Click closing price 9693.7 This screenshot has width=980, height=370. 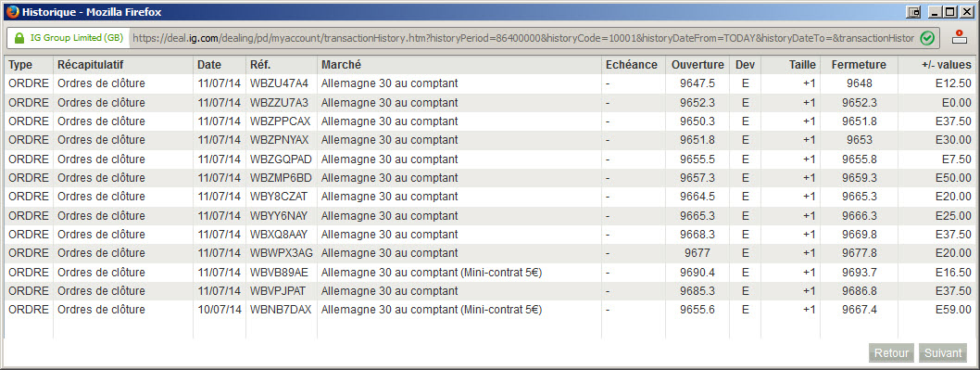tap(860, 273)
